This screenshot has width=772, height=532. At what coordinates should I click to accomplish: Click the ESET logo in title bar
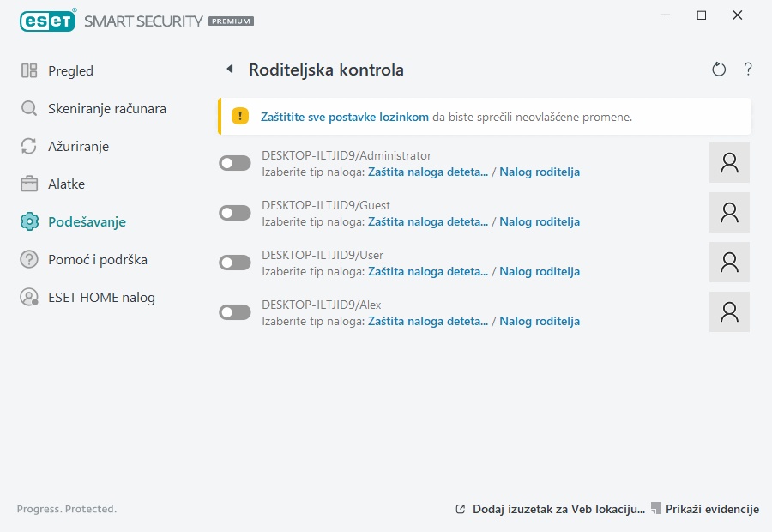point(48,19)
